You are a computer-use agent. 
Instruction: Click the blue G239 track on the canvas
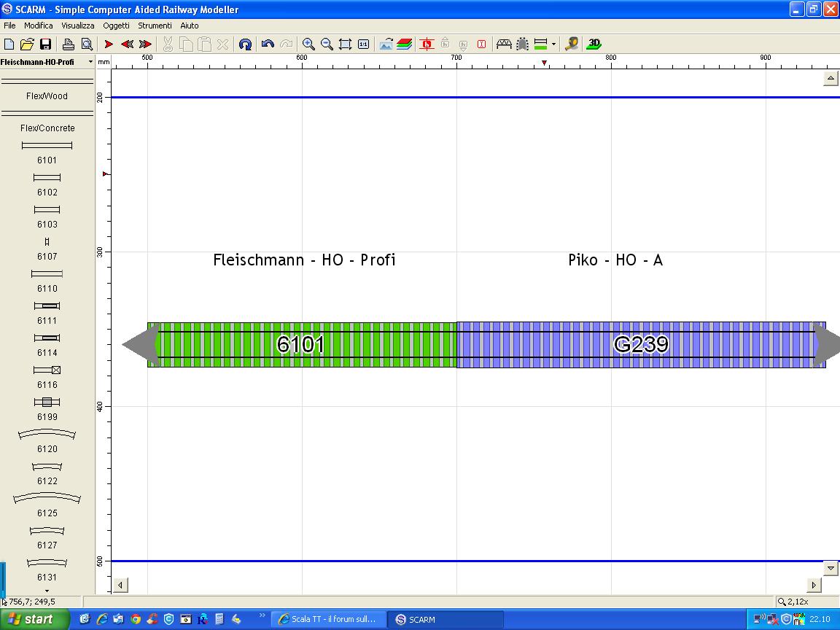pyautogui.click(x=641, y=344)
